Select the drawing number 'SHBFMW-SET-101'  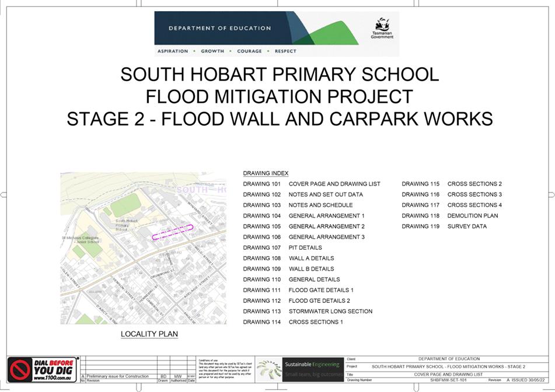(448, 380)
